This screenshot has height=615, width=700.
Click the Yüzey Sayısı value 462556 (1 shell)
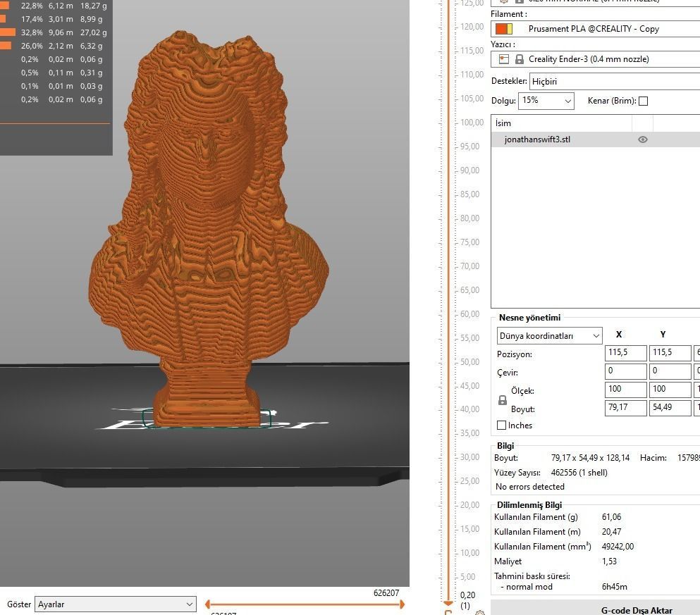click(579, 472)
